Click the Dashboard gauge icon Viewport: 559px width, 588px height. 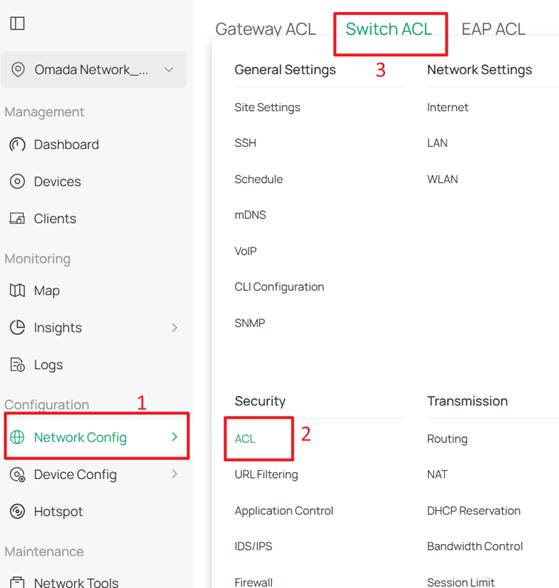tap(17, 144)
